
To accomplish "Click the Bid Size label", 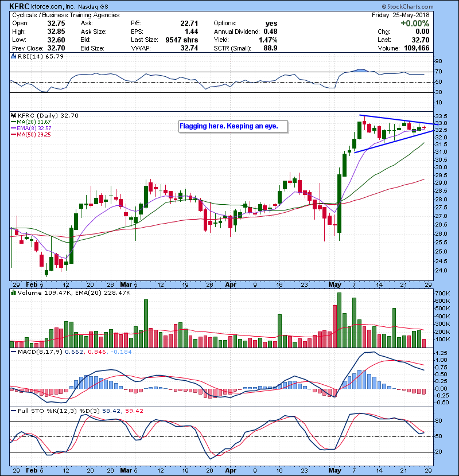I will [x=92, y=48].
